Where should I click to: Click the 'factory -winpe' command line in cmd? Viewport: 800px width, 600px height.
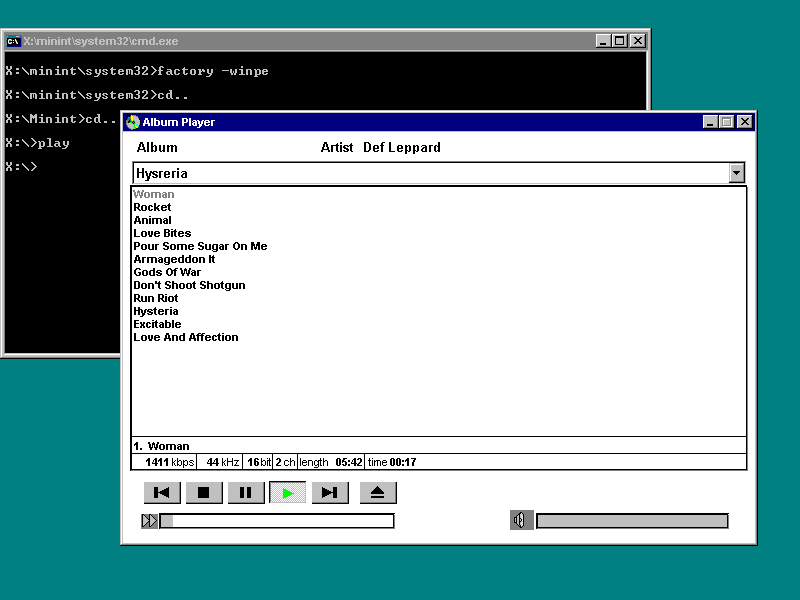[137, 71]
